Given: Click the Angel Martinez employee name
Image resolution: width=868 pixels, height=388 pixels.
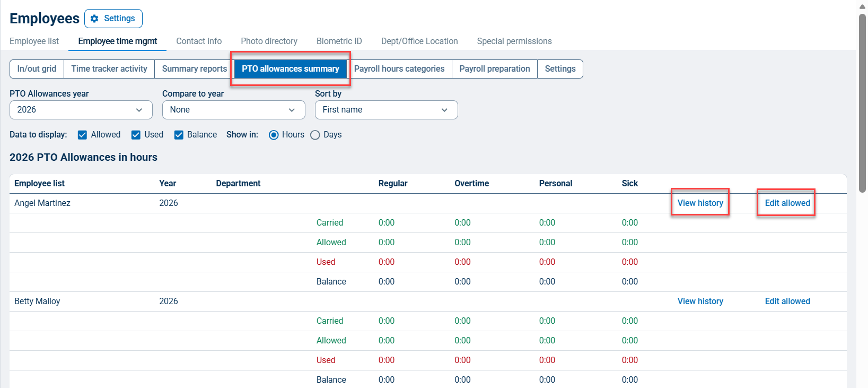Looking at the screenshot, I should click(x=42, y=203).
